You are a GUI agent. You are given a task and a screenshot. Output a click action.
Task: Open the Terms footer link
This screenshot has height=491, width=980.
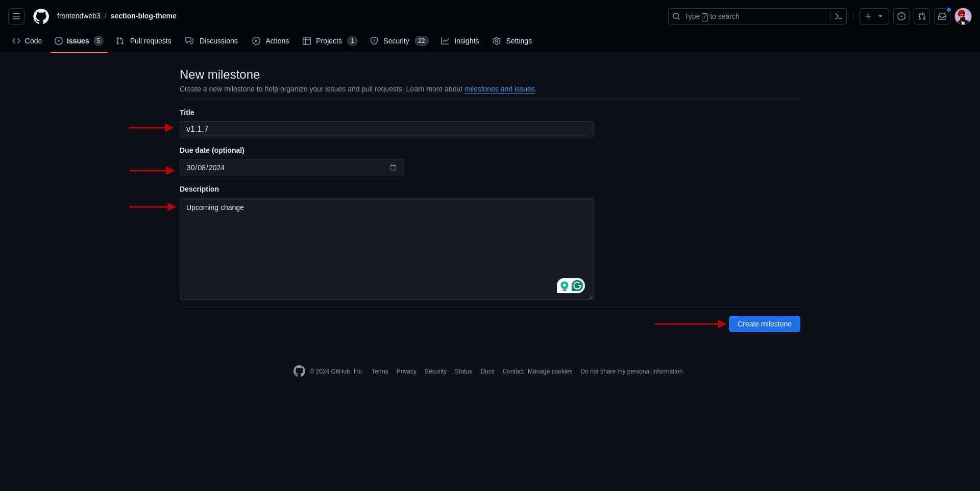[380, 371]
